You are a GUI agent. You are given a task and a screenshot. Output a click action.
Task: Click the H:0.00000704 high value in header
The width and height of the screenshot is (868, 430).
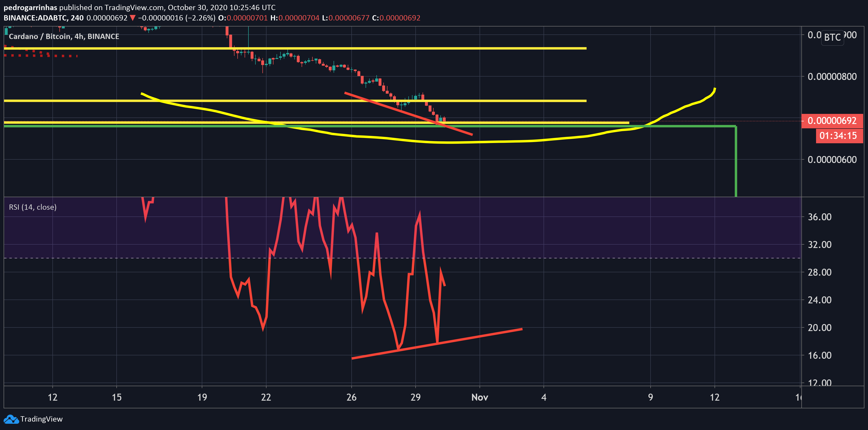point(295,18)
